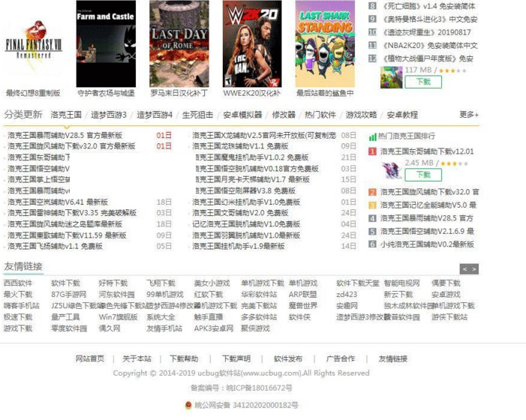Open 洛克王国龙珠辅助V1.1 免费版 link
The height and width of the screenshot is (420, 526).
pos(240,146)
